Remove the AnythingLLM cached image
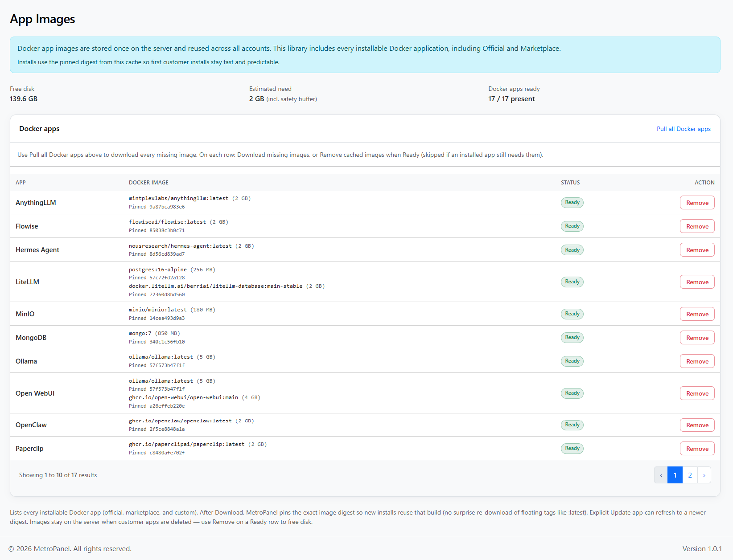This screenshot has height=560, width=733. (697, 203)
